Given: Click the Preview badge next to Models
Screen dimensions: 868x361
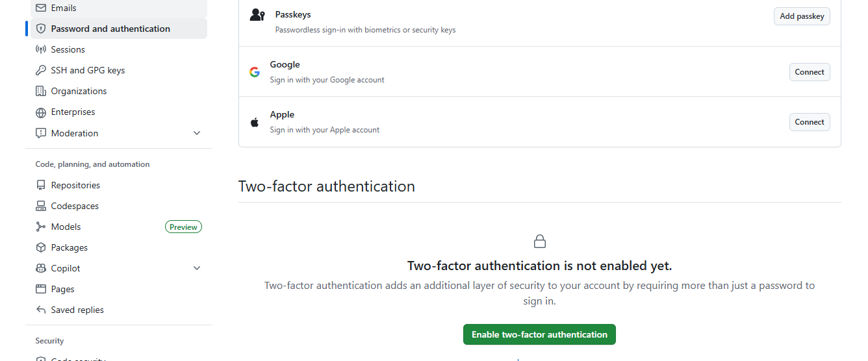Looking at the screenshot, I should (x=183, y=227).
